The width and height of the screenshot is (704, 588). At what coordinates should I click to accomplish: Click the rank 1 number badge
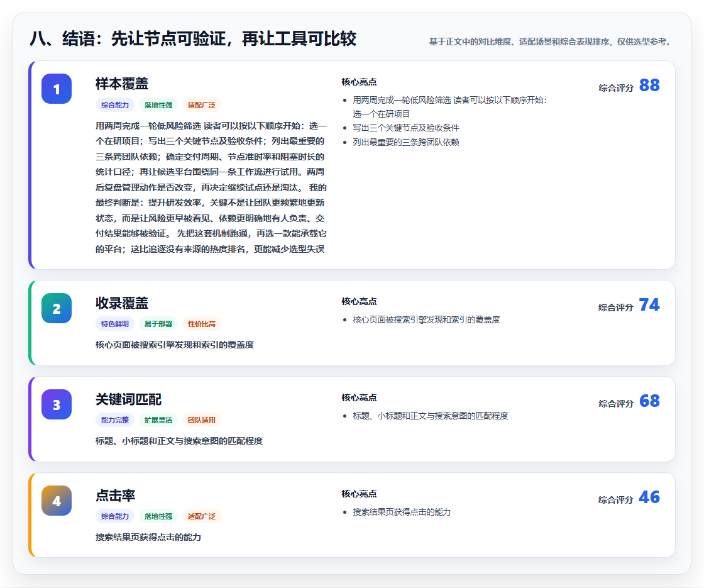[57, 89]
